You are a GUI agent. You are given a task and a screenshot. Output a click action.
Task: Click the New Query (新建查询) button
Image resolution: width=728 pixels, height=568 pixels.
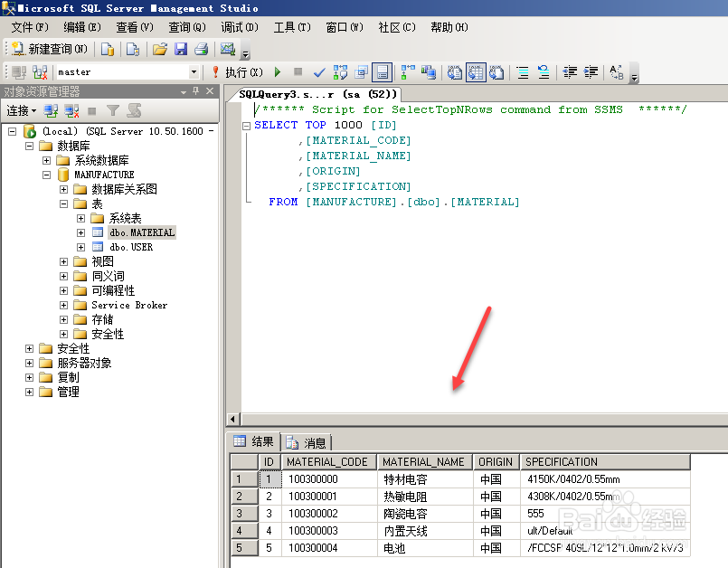tap(49, 49)
